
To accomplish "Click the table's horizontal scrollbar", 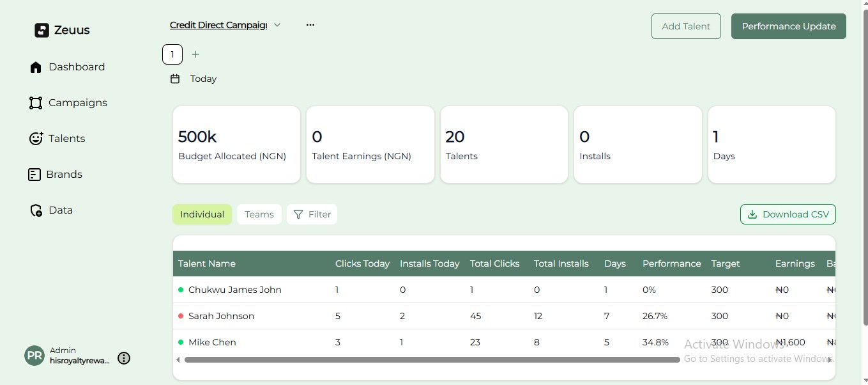I will point(432,360).
